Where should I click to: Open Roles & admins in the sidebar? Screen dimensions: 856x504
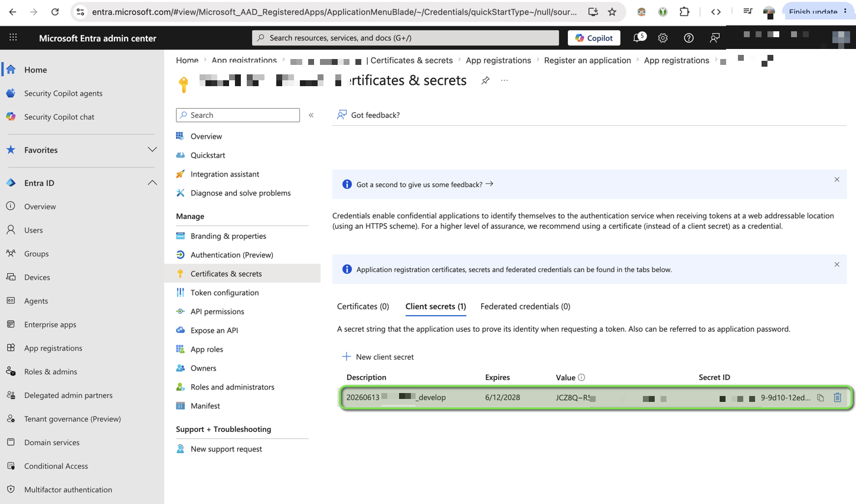[51, 372]
